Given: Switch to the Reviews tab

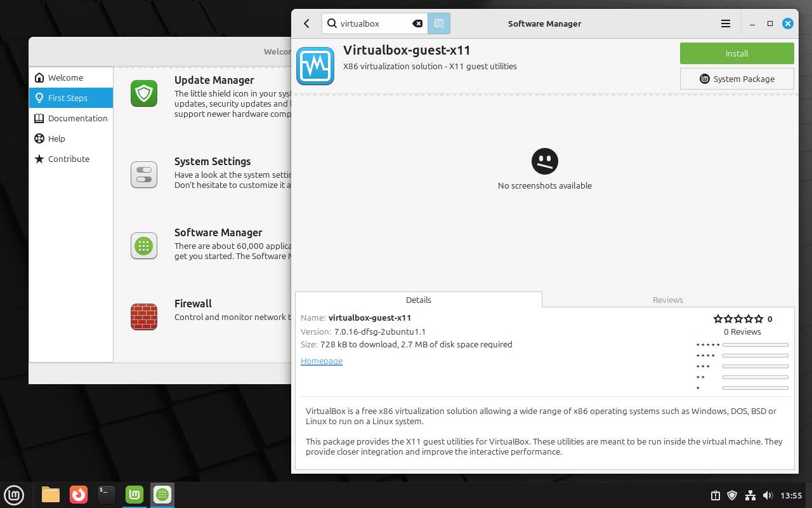Looking at the screenshot, I should 668,300.
